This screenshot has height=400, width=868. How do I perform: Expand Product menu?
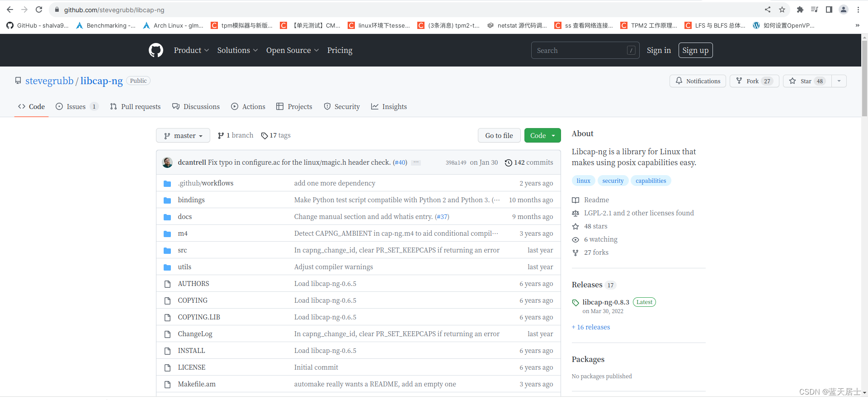coord(191,50)
